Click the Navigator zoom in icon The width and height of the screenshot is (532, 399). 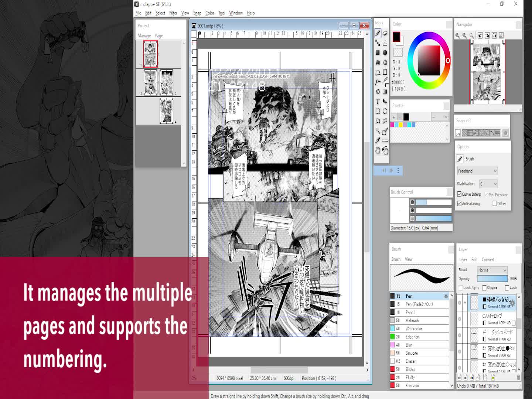pyautogui.click(x=458, y=35)
